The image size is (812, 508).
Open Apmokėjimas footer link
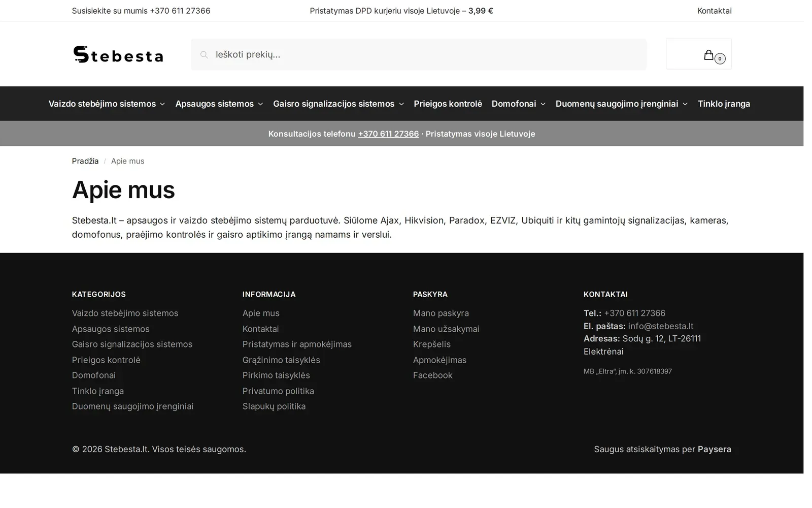pos(439,360)
